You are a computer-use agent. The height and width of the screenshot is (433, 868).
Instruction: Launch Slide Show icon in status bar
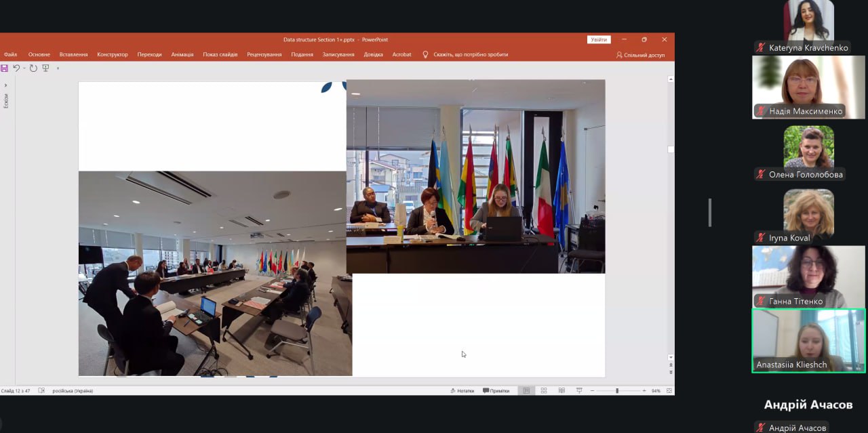[578, 391]
